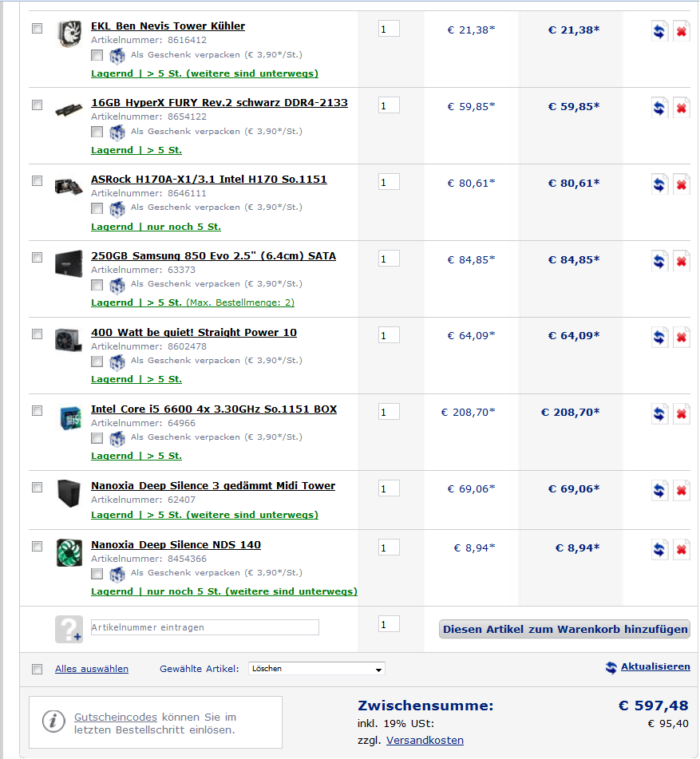Click refresh icon for Samsung 850 Evo row
Viewport: 700px width, 759px height.
[659, 261]
